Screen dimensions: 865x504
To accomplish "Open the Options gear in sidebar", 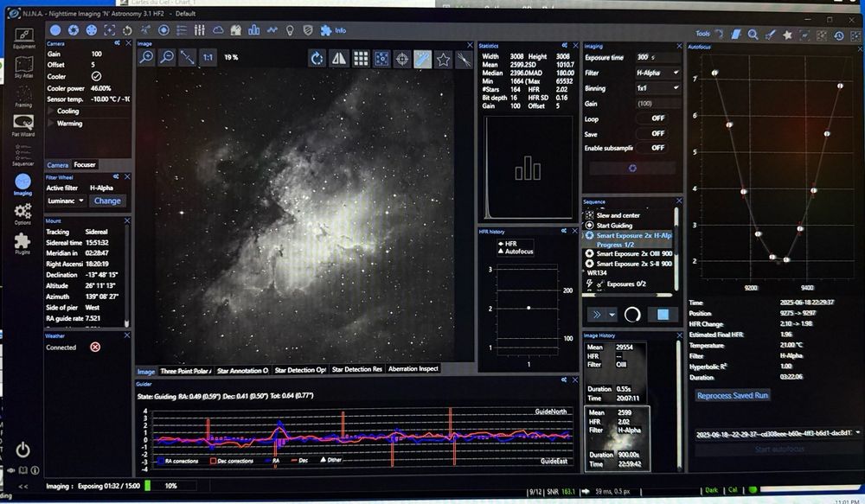I will tap(22, 214).
